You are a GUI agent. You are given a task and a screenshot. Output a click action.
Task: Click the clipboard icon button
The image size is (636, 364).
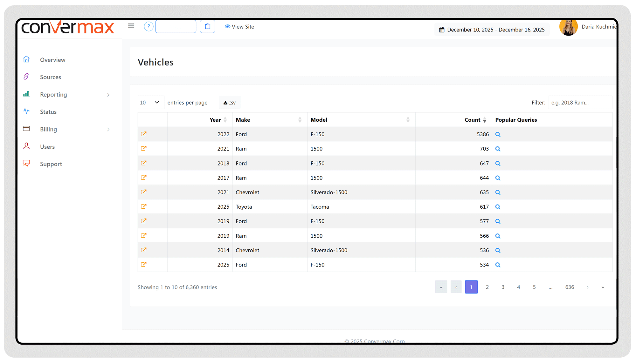[x=207, y=26]
